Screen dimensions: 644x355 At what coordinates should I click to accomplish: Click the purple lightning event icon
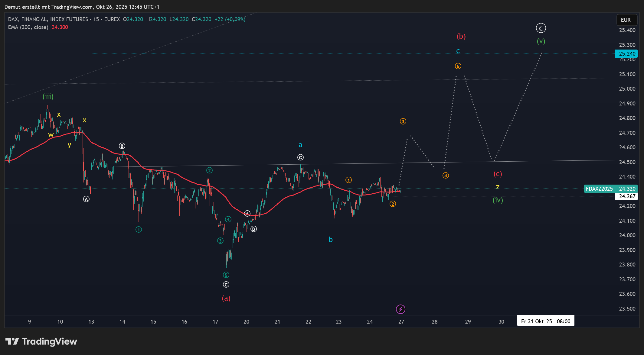pyautogui.click(x=400, y=309)
